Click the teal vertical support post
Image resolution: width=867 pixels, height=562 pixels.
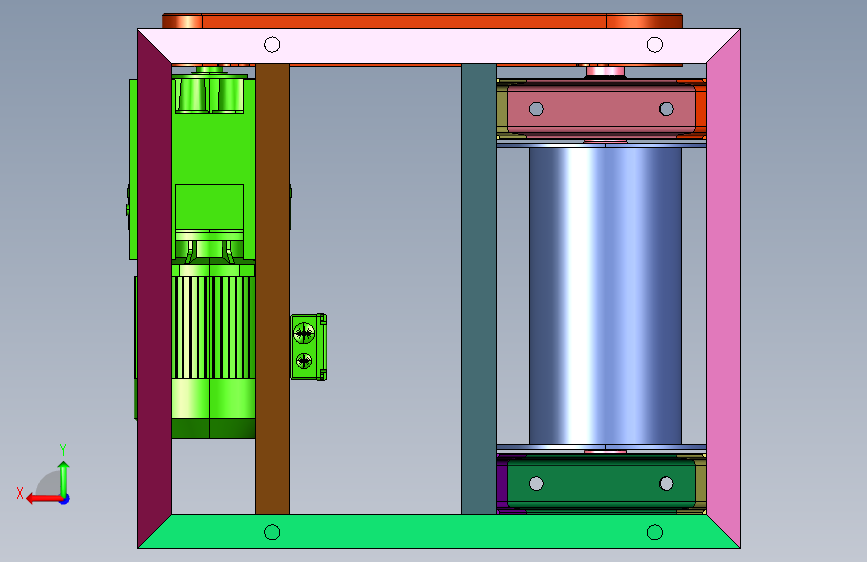coord(479,289)
